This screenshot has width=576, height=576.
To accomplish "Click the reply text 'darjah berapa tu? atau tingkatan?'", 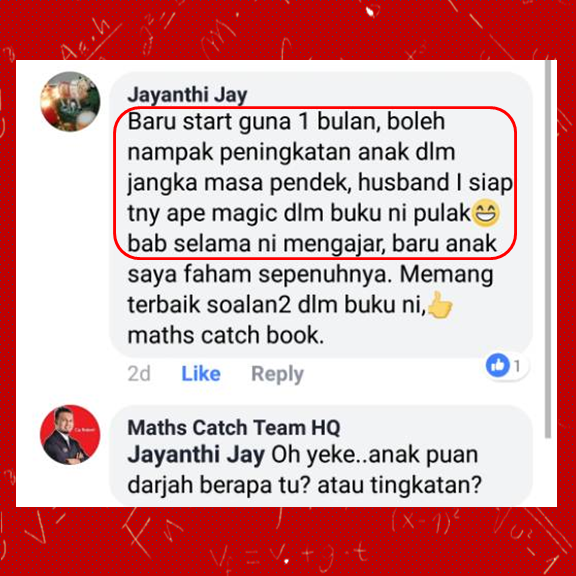I will [x=304, y=486].
